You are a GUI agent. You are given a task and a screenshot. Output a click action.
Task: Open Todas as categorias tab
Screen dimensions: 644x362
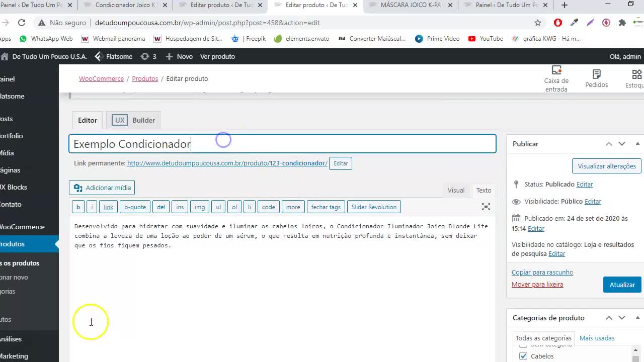[x=543, y=338]
